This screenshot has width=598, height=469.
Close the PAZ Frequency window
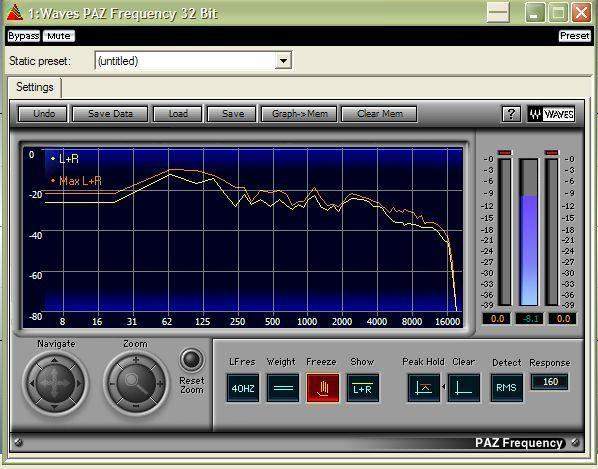point(581,12)
